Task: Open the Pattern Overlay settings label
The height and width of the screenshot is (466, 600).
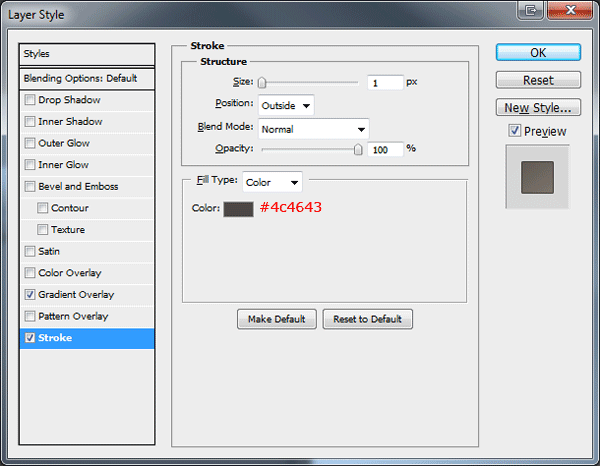Action: (x=73, y=316)
